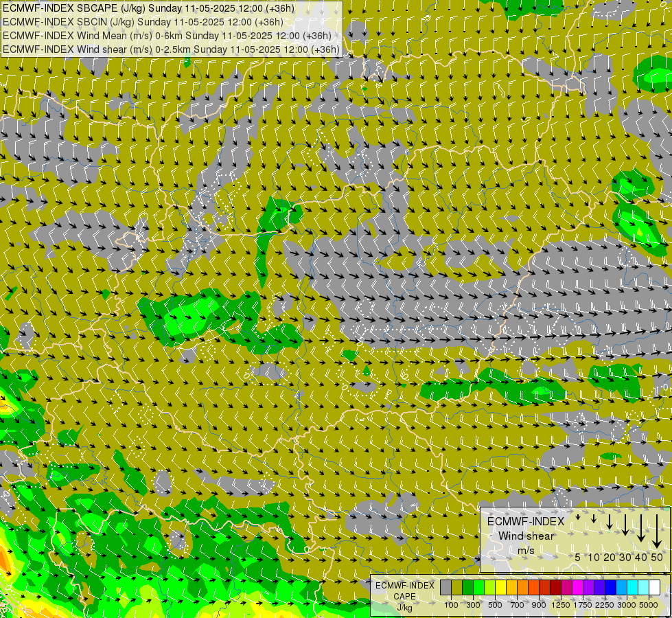This screenshot has width=672, height=618.
Task: Click the dark green CAPE legend swatch
Action: [468, 588]
